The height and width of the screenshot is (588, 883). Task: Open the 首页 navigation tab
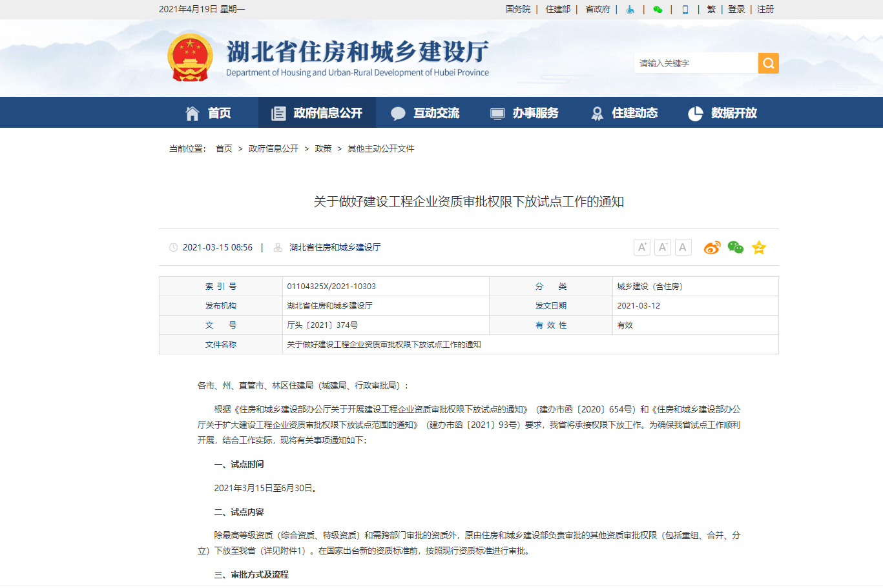click(x=208, y=113)
